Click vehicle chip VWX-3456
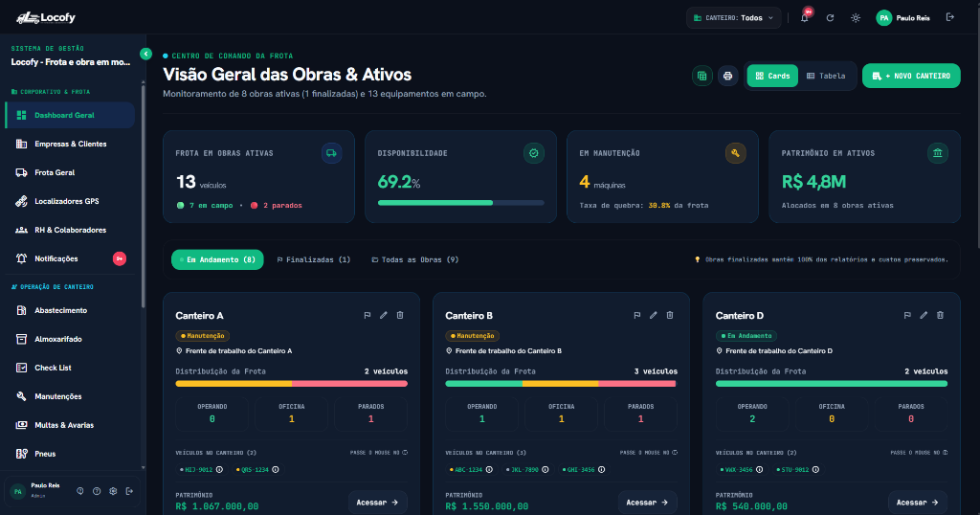Viewport: 980px width, 515px height. coord(742,469)
